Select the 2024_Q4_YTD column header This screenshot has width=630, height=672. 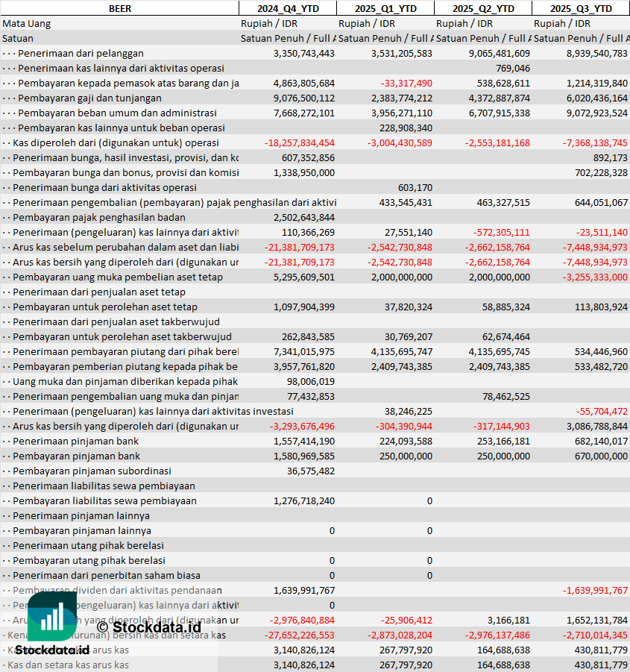(x=288, y=8)
